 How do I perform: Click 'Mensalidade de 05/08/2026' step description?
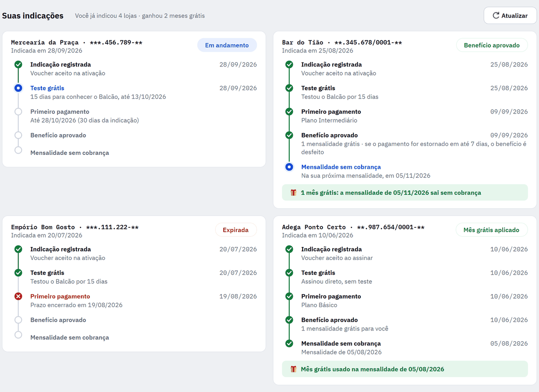click(341, 352)
